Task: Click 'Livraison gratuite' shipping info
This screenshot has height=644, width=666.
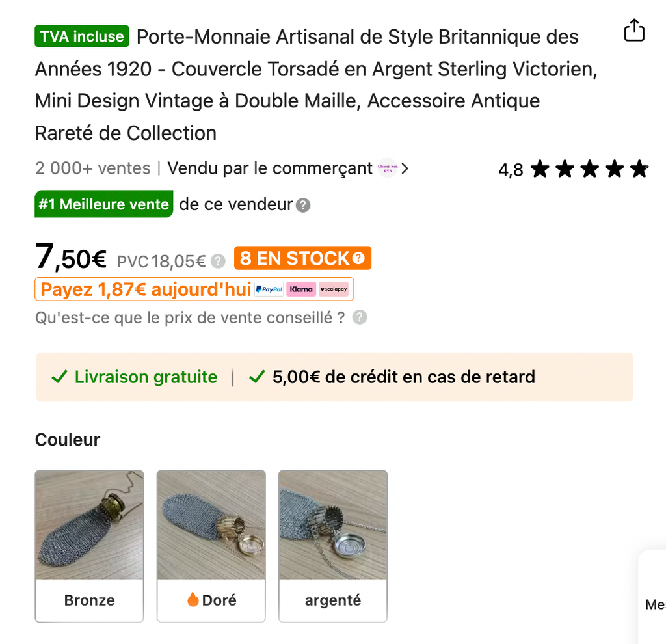Action: tap(134, 377)
